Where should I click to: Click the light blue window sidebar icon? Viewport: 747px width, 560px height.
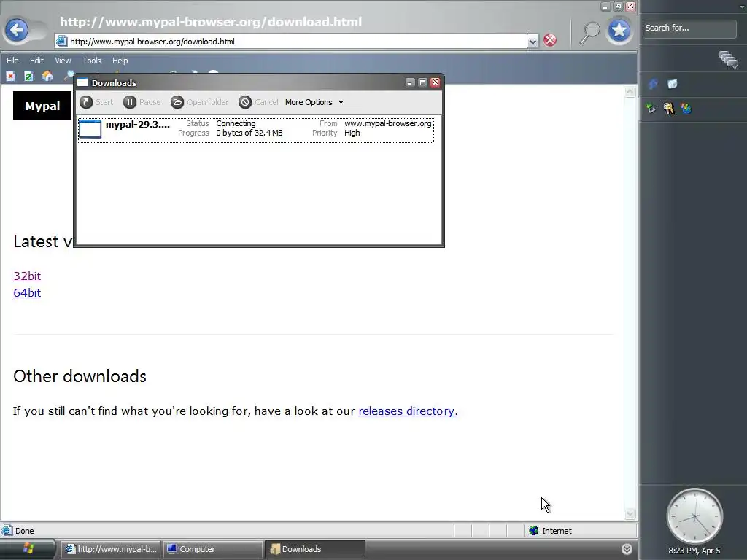pyautogui.click(x=672, y=85)
